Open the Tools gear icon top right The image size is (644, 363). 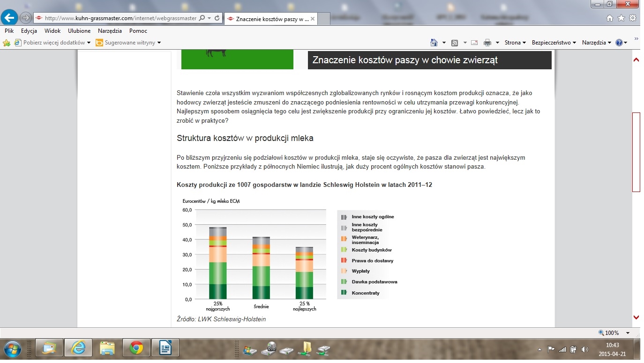633,18
